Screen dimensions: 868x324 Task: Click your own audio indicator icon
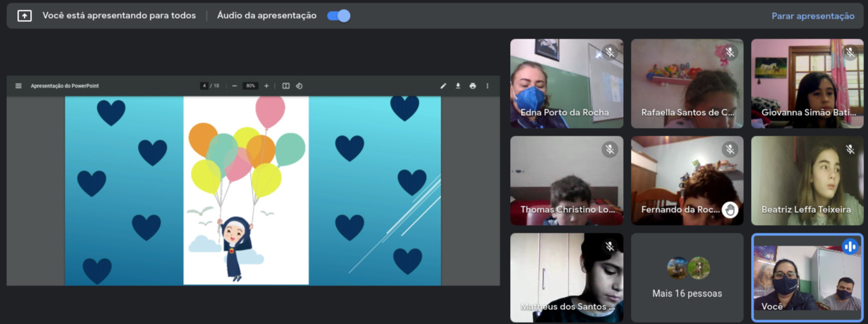click(850, 246)
